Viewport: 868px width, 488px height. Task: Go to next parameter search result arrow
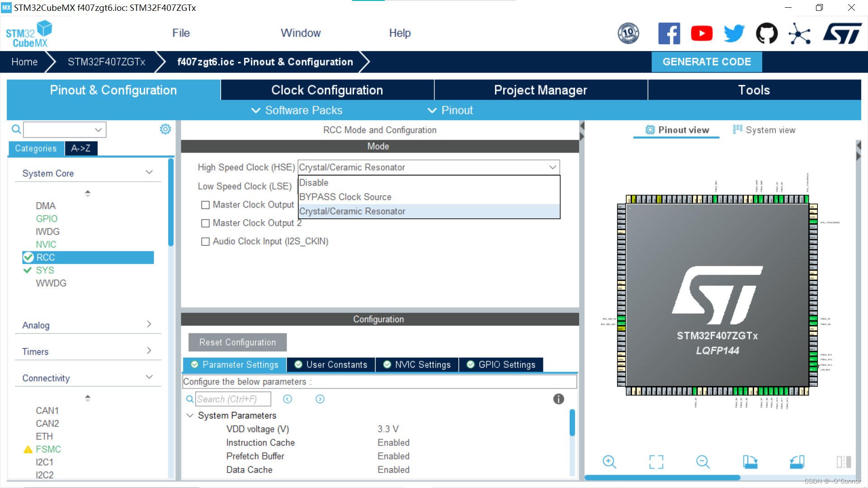(320, 399)
